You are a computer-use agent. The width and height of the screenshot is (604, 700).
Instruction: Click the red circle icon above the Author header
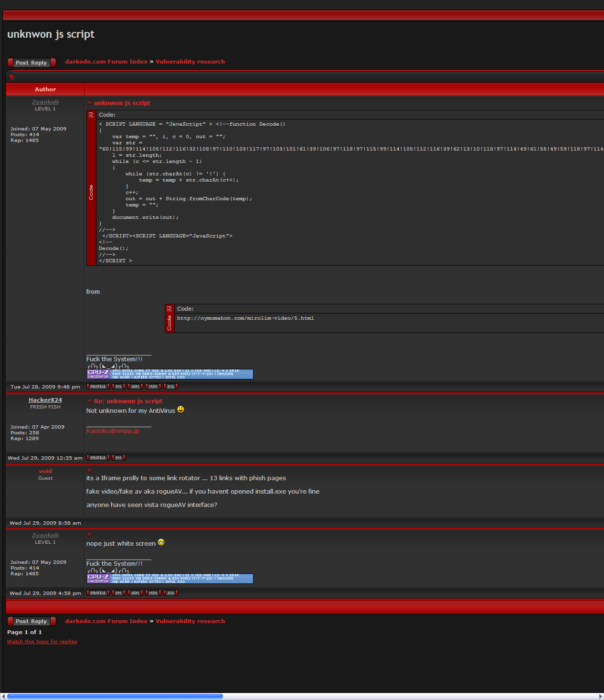[x=11, y=76]
